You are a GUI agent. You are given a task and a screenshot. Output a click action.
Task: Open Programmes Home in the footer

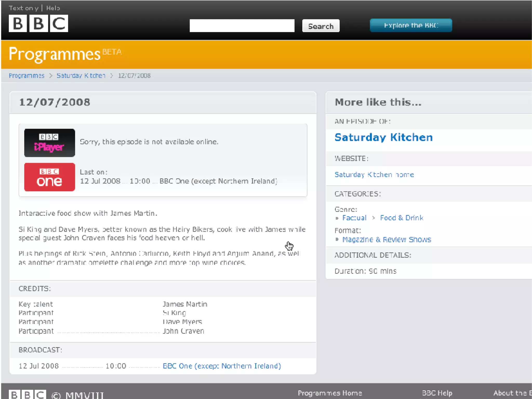tap(330, 393)
